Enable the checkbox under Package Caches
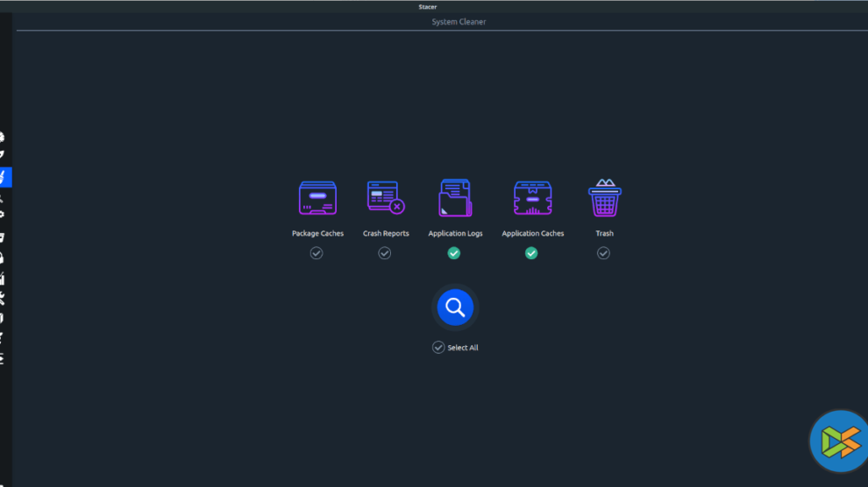The height and width of the screenshot is (487, 868). [317, 253]
